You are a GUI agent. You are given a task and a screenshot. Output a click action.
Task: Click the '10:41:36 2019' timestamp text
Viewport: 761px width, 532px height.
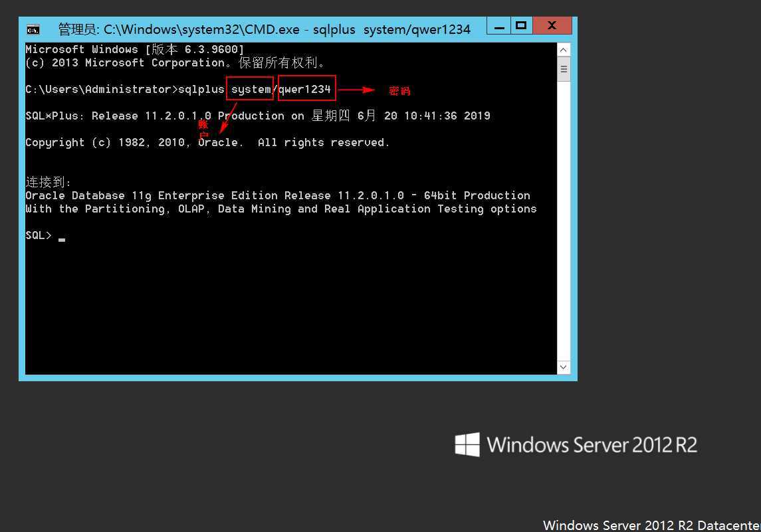tap(447, 116)
